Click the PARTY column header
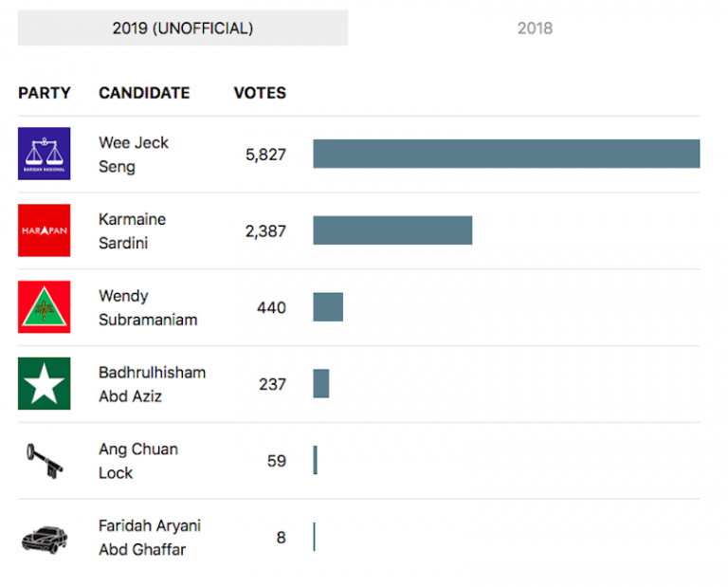 click(x=45, y=93)
